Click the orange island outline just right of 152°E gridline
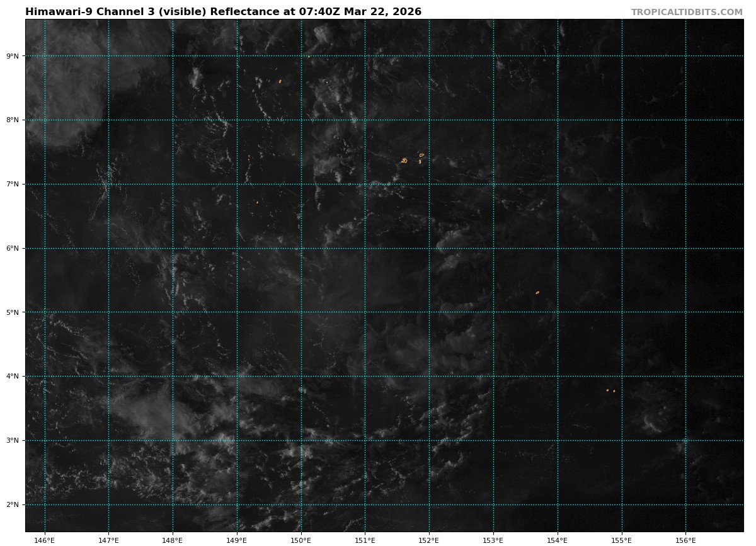This screenshot has width=756, height=546. coord(421,154)
